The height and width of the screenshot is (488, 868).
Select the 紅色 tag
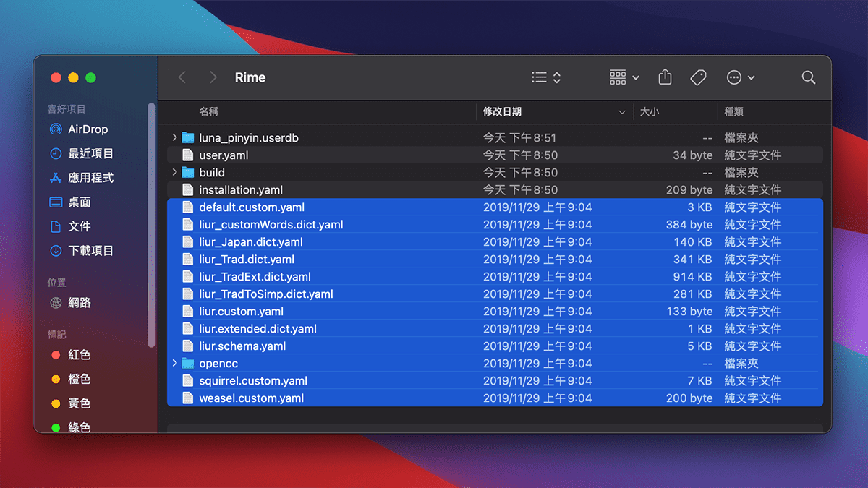79,355
